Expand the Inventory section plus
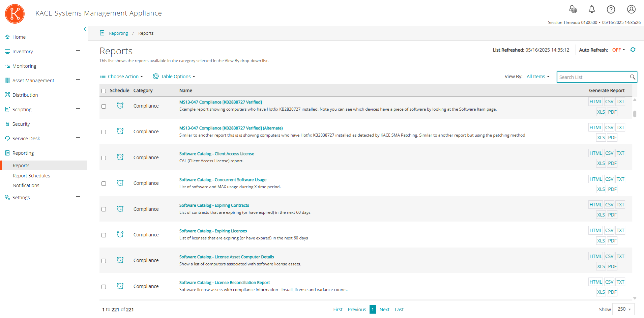The image size is (644, 318). (78, 51)
